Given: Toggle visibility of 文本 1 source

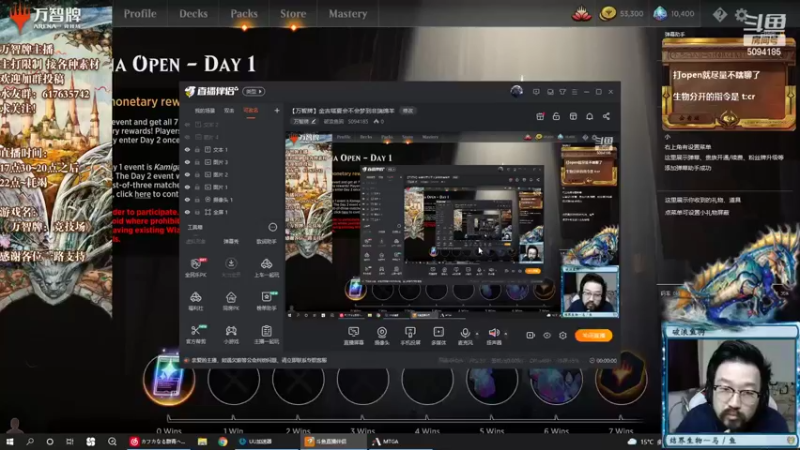Looking at the screenshot, I should click(187, 149).
